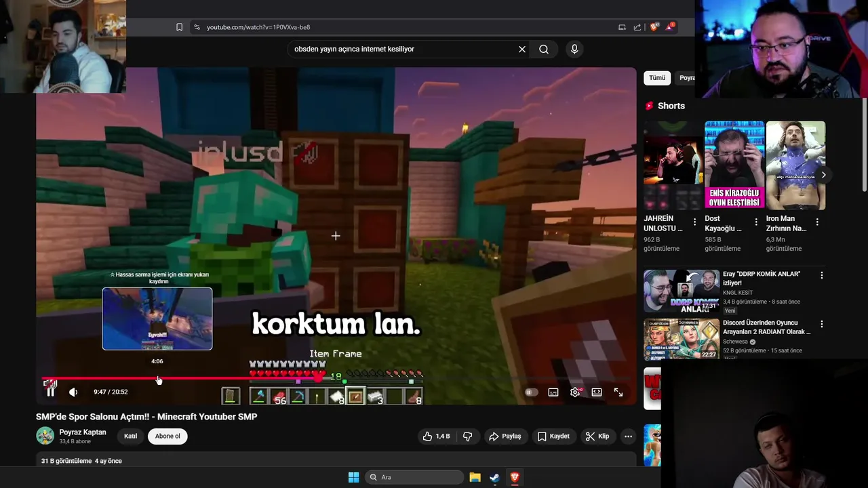Open the Radiant video thumbnail, duration 22:27
868x488 pixels.
682,340
